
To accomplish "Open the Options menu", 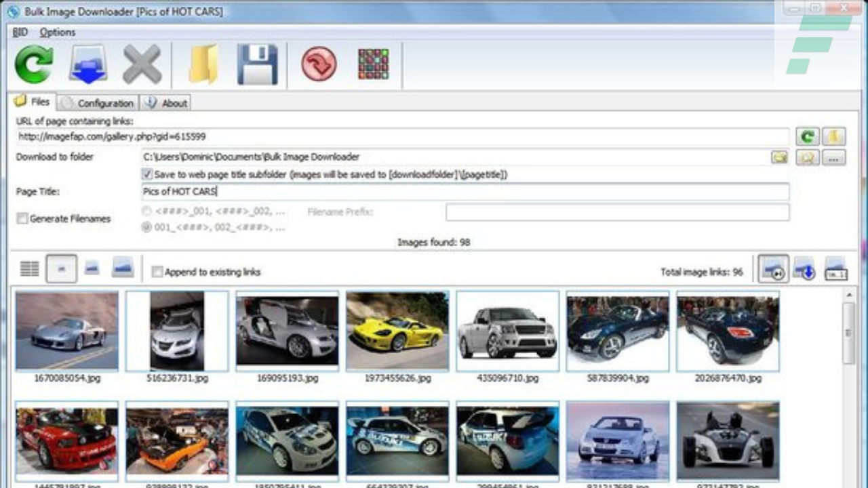I will [x=58, y=32].
